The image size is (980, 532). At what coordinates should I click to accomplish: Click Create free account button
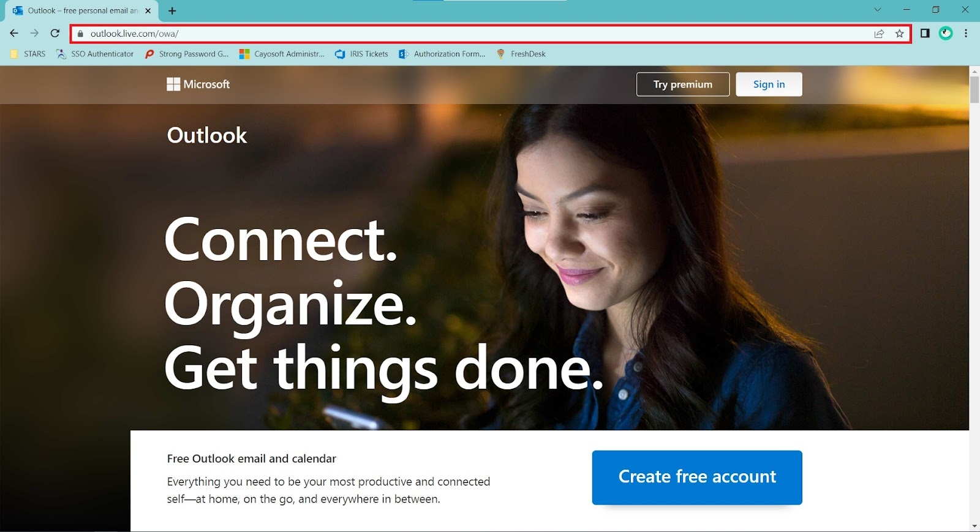point(697,478)
